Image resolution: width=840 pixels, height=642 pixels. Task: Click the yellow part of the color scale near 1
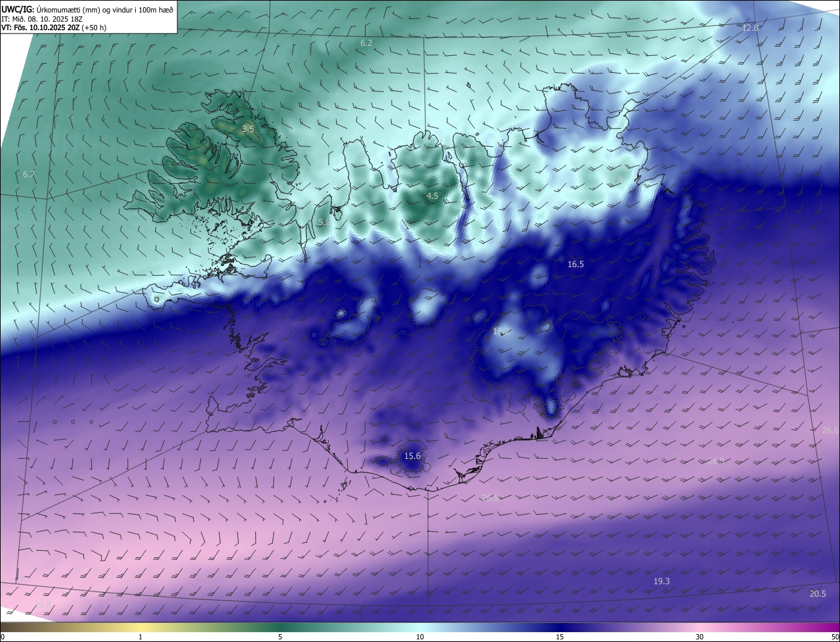140,627
